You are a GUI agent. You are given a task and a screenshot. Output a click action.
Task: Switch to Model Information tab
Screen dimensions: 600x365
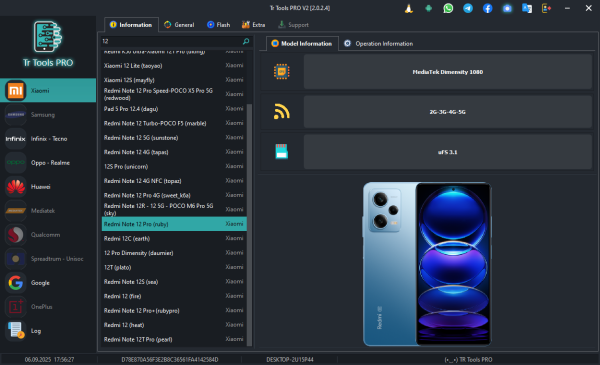(302, 44)
